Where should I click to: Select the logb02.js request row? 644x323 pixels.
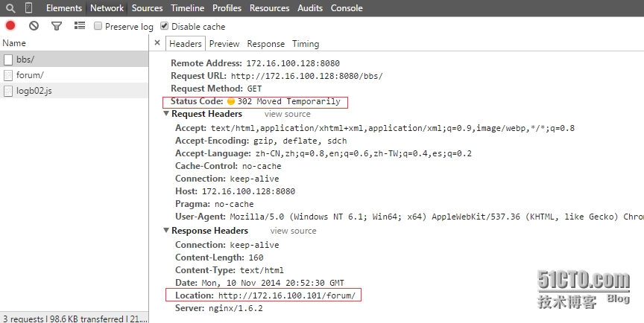coord(74,91)
